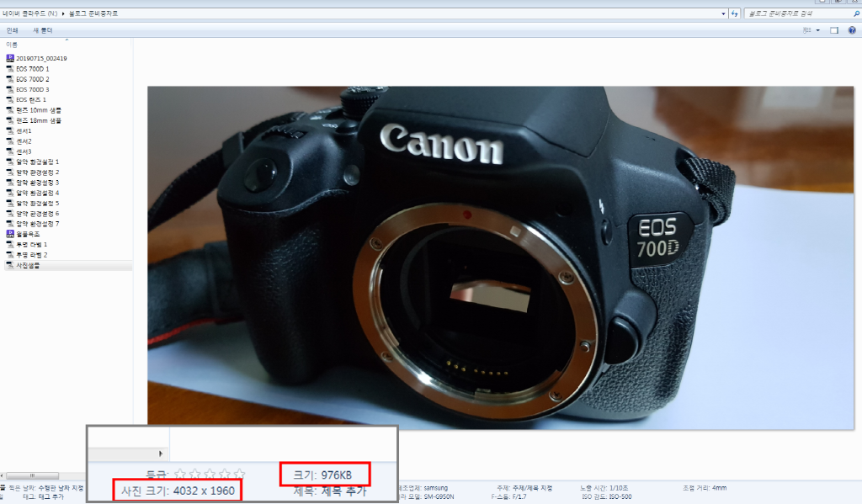This screenshot has height=504, width=862.
Task: Select video file icon for 20190715_002419
Action: [x=10, y=58]
